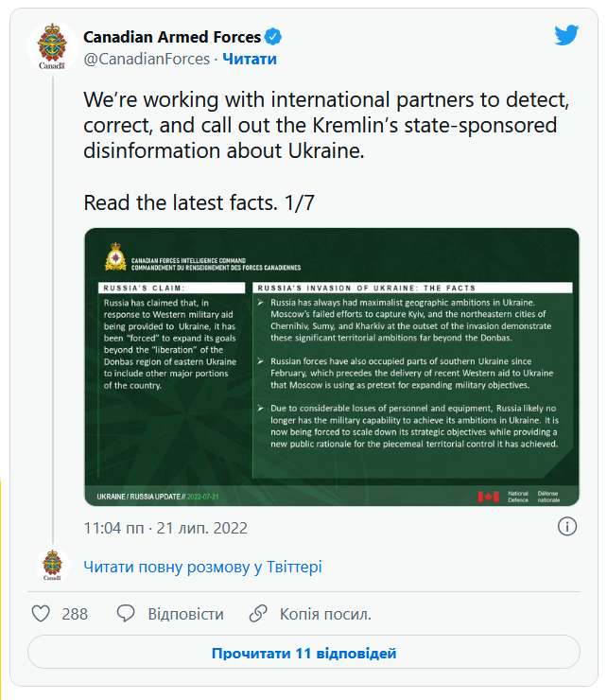Follow the account via Читати link

(250, 59)
